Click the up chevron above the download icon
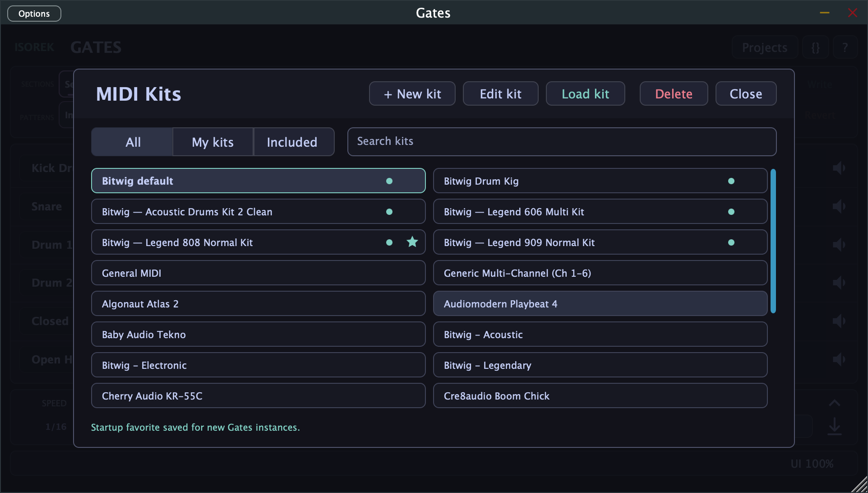The height and width of the screenshot is (493, 868). pyautogui.click(x=835, y=403)
